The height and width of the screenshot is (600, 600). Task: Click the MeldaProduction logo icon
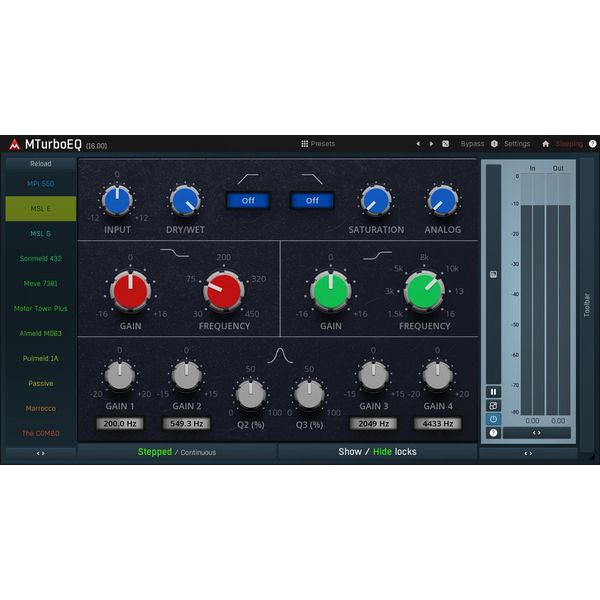(x=14, y=144)
